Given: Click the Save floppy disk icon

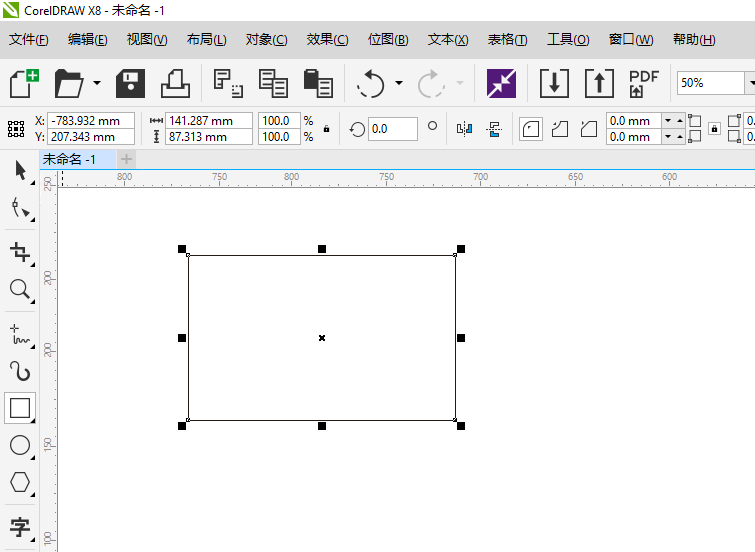Looking at the screenshot, I should 130,83.
